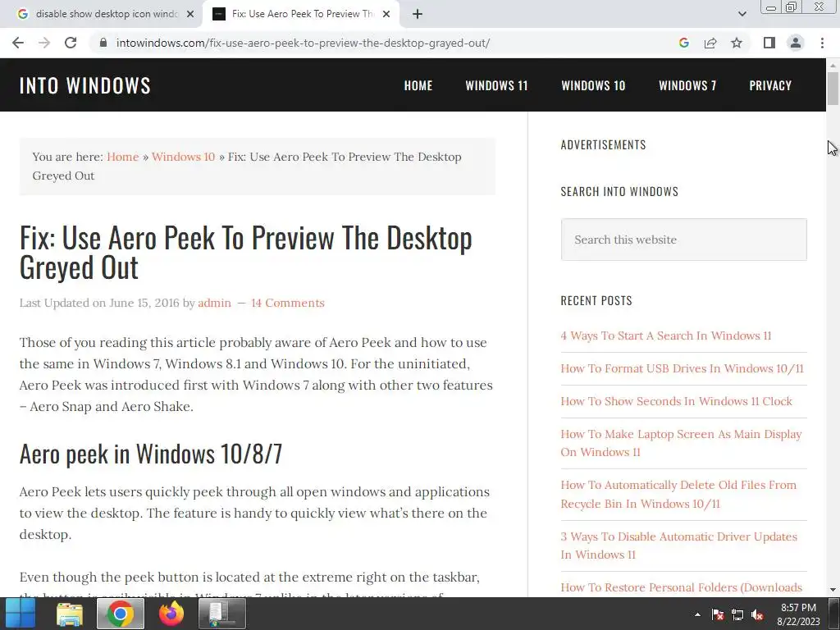Open Chrome three-dot menu
The image size is (840, 630).
tap(822, 43)
